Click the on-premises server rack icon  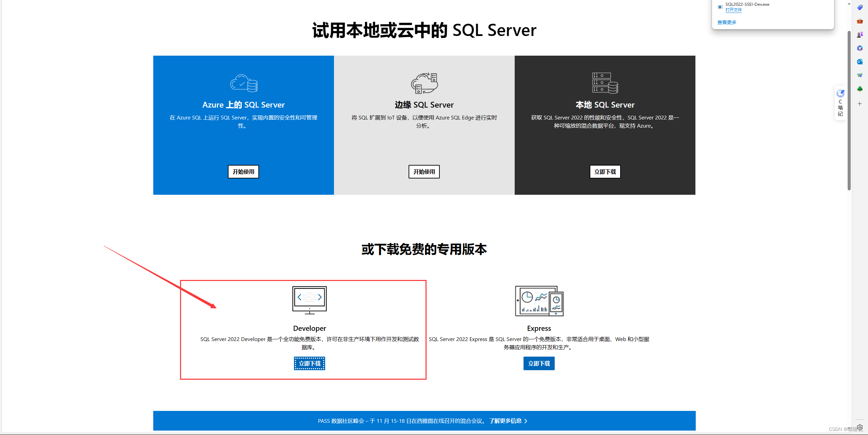pos(605,83)
